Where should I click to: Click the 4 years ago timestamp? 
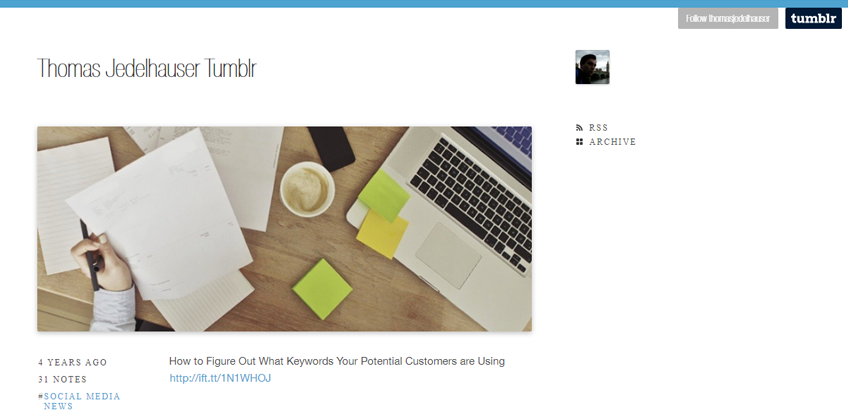72,362
